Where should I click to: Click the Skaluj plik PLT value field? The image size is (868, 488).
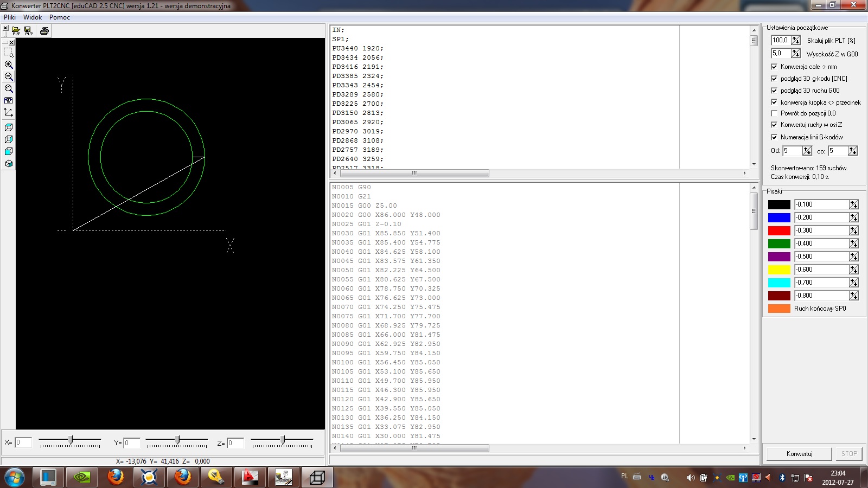pyautogui.click(x=781, y=40)
